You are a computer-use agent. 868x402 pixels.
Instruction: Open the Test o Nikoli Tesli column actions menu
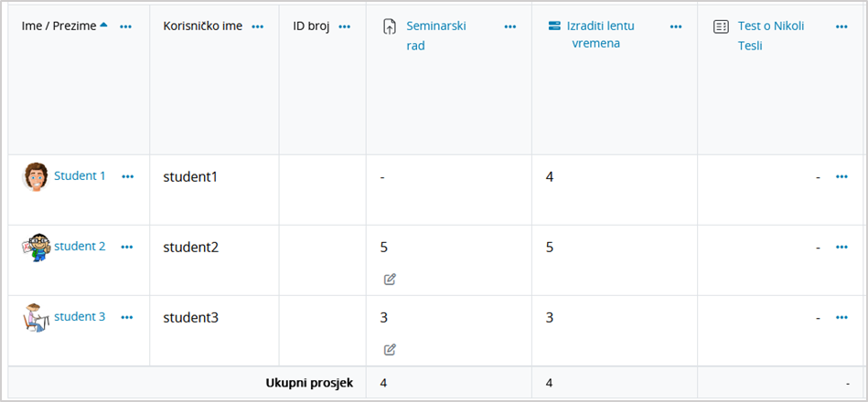click(841, 26)
